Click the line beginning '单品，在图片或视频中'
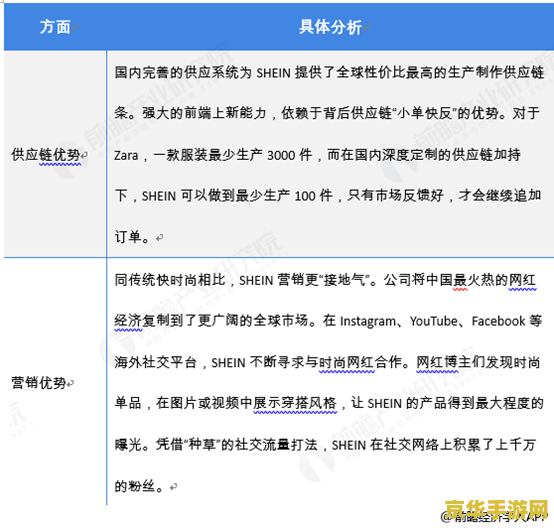The height and width of the screenshot is (528, 554). pyautogui.click(x=329, y=403)
